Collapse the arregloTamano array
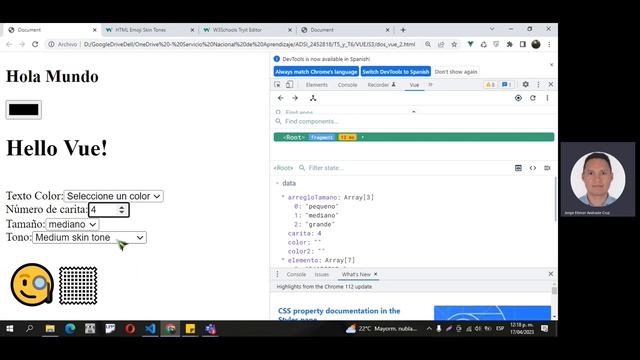640x360 pixels. [x=283, y=197]
